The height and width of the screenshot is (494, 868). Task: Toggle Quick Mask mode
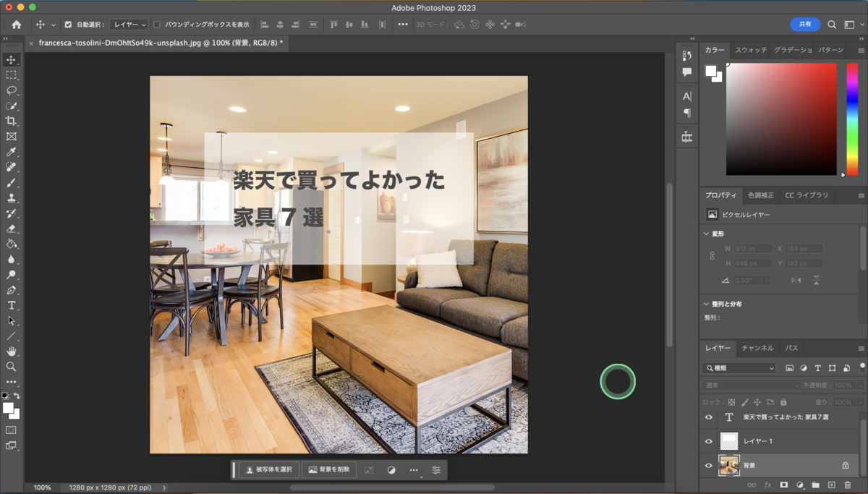(x=11, y=430)
